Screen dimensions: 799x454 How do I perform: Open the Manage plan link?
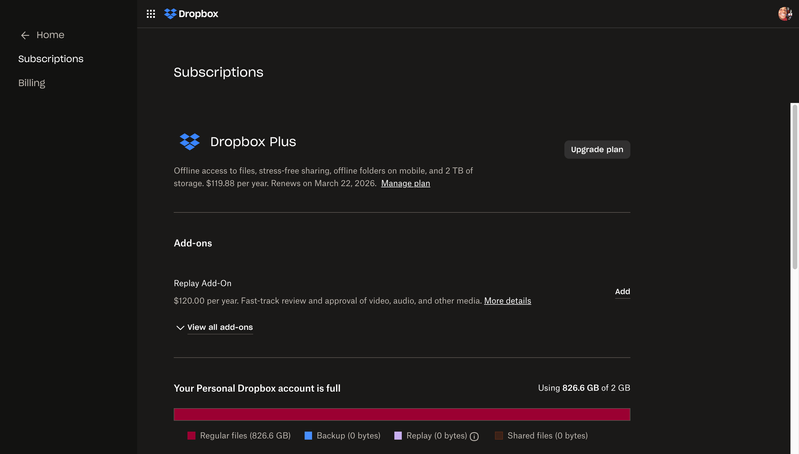point(405,184)
